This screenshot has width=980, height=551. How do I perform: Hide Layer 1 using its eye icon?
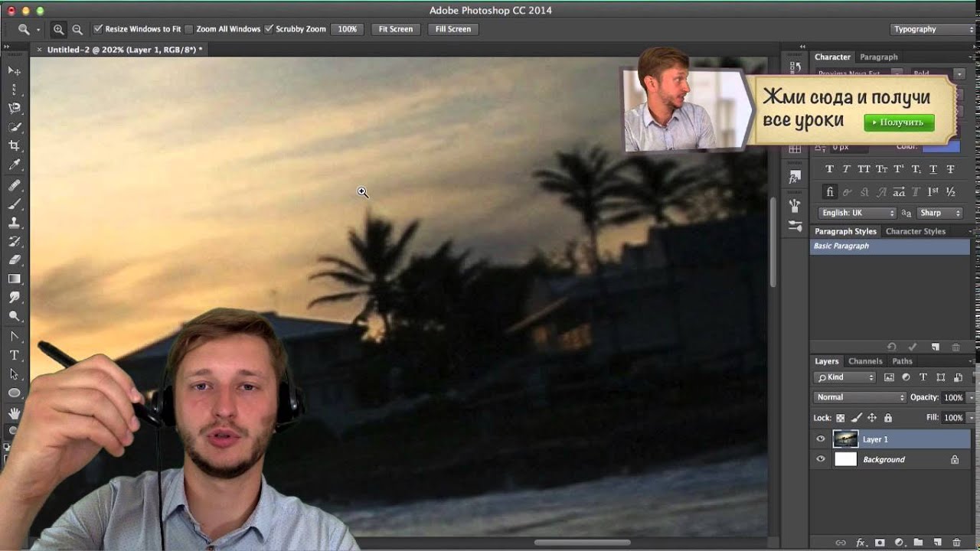[821, 439]
